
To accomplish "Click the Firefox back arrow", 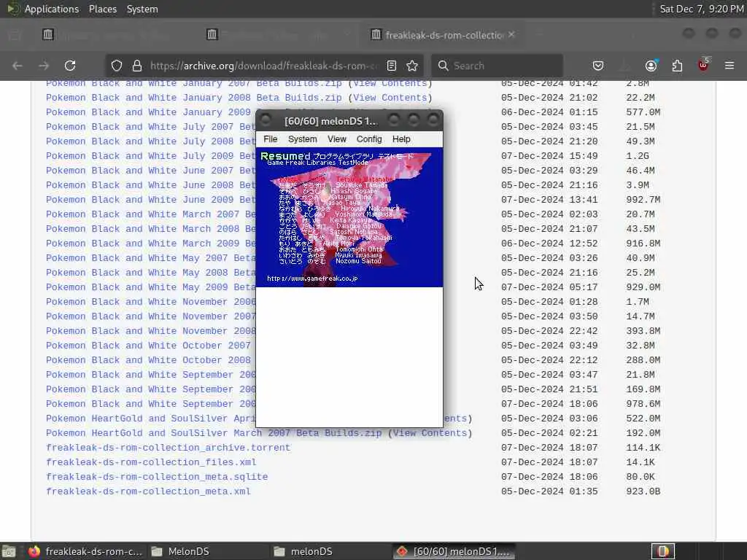I will (x=18, y=66).
